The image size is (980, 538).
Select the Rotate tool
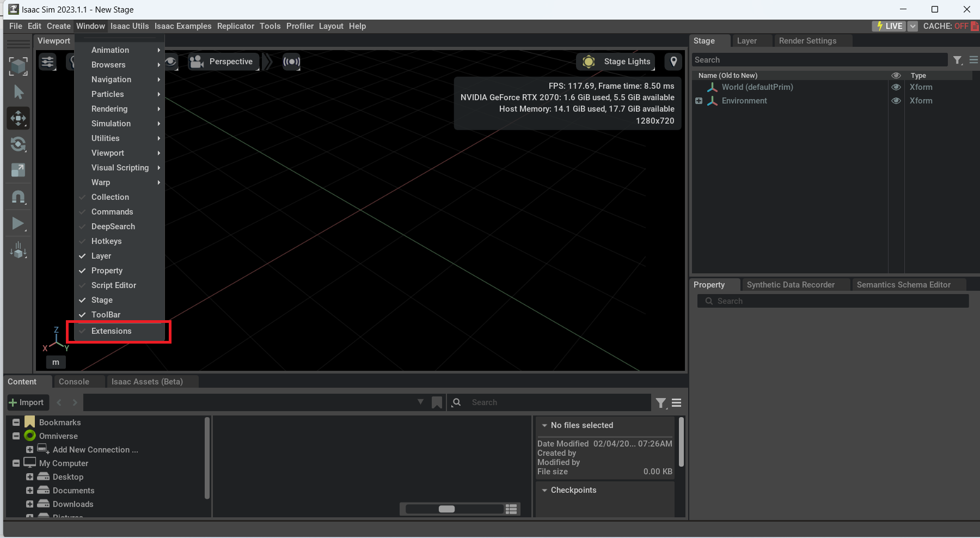tap(18, 144)
